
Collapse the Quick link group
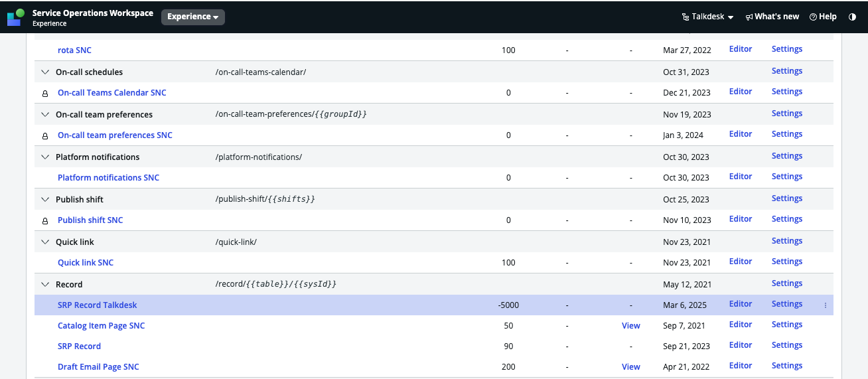[x=45, y=242]
